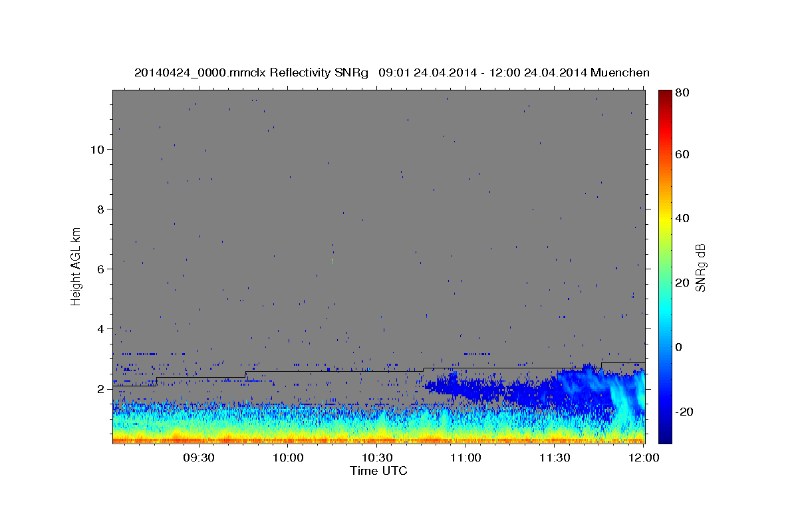Click the plot title starting with 20140424_0000.mmclx
This screenshot has width=798, height=532.
[x=392, y=72]
